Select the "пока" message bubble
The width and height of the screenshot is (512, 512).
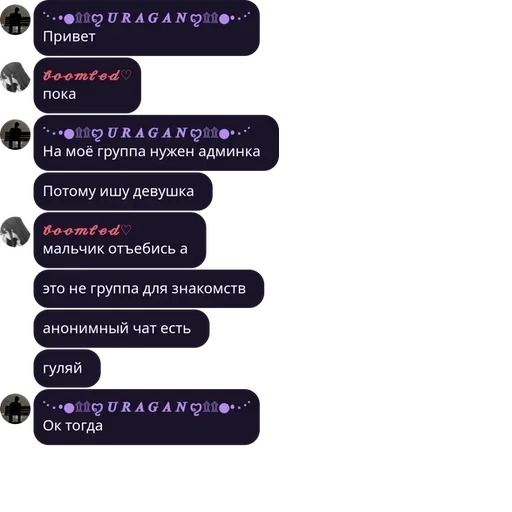pos(87,85)
